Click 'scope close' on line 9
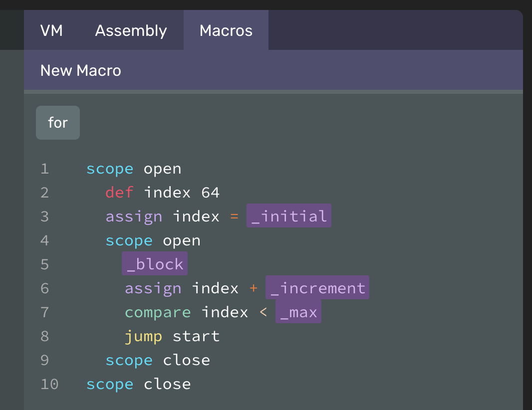The height and width of the screenshot is (410, 532). [x=158, y=360]
